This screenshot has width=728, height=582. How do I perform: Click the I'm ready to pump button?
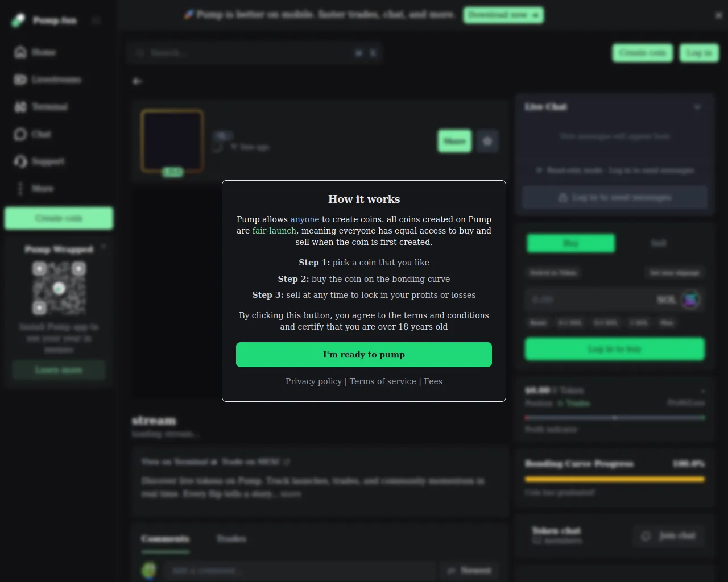(x=364, y=355)
